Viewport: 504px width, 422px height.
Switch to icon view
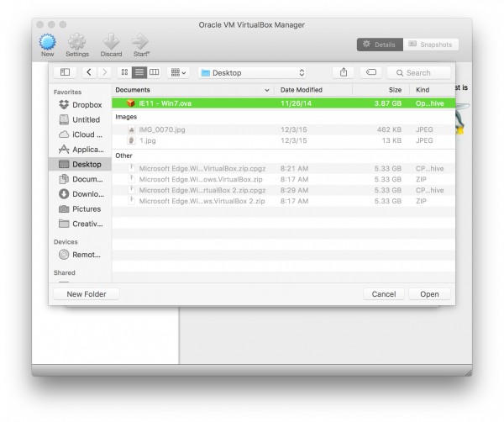(x=124, y=72)
